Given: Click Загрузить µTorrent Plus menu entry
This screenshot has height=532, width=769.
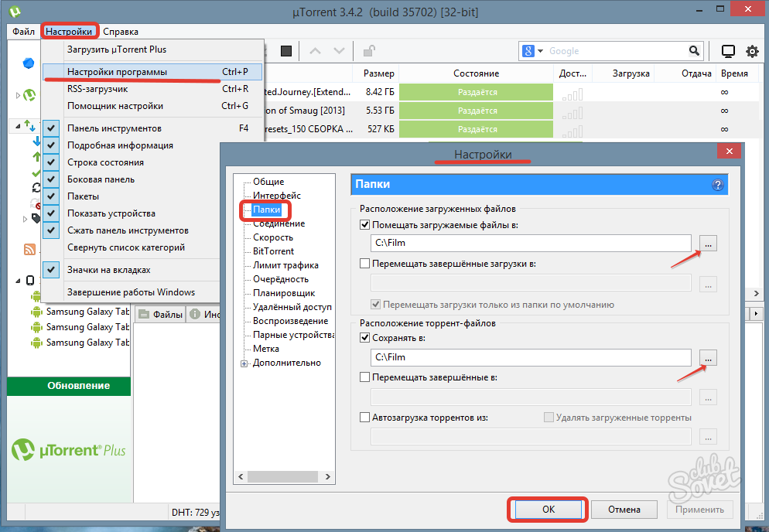Looking at the screenshot, I should pyautogui.click(x=152, y=49).
